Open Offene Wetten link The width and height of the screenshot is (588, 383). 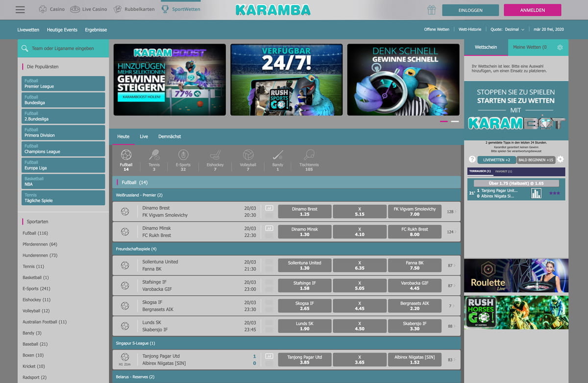point(437,29)
